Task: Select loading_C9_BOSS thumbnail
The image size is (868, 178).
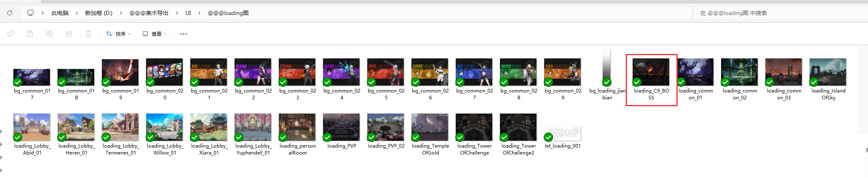Action: (651, 72)
